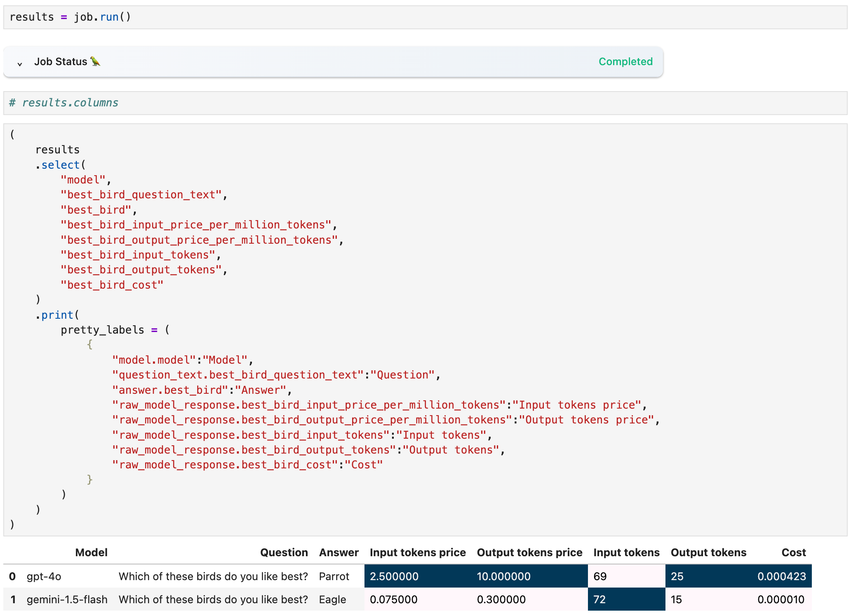Click the "model.model":"Model" mapping line
This screenshot has width=851, height=616.
[x=183, y=360]
